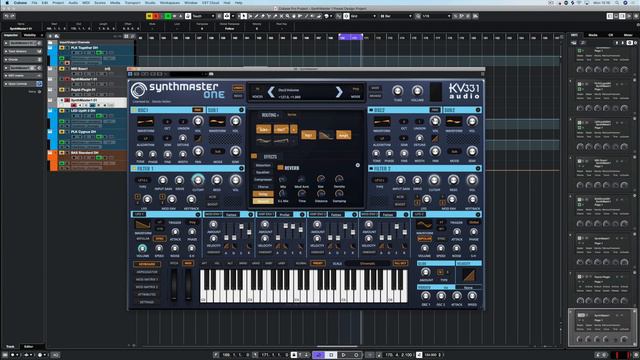Toggle keyboard MOD button next to PITCH
This screenshot has height=360, width=640.
[x=188, y=263]
